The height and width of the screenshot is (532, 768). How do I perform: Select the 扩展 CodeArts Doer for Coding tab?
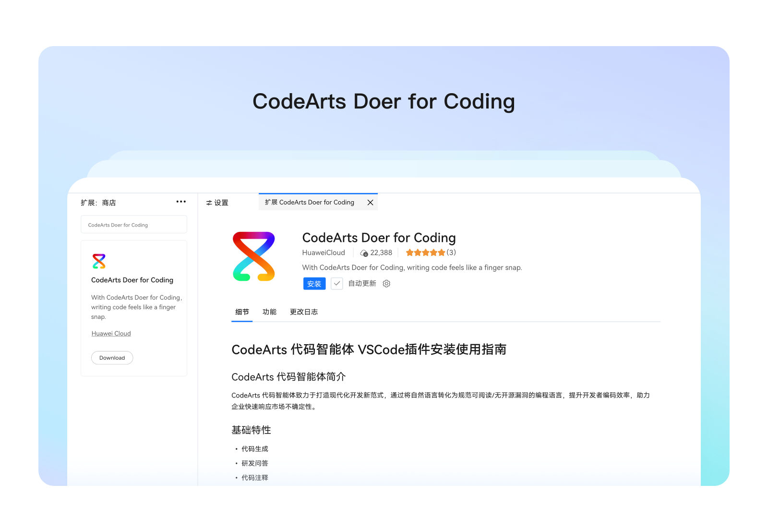310,203
